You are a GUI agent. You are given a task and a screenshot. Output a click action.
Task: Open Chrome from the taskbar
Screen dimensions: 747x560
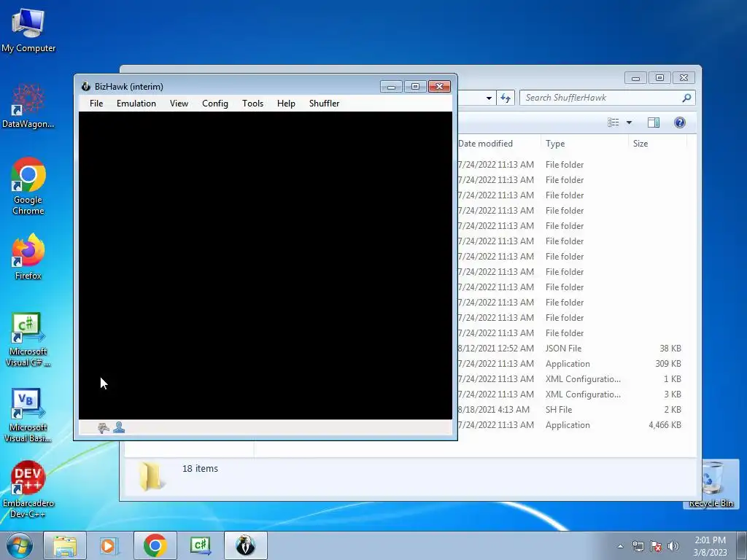tap(155, 545)
